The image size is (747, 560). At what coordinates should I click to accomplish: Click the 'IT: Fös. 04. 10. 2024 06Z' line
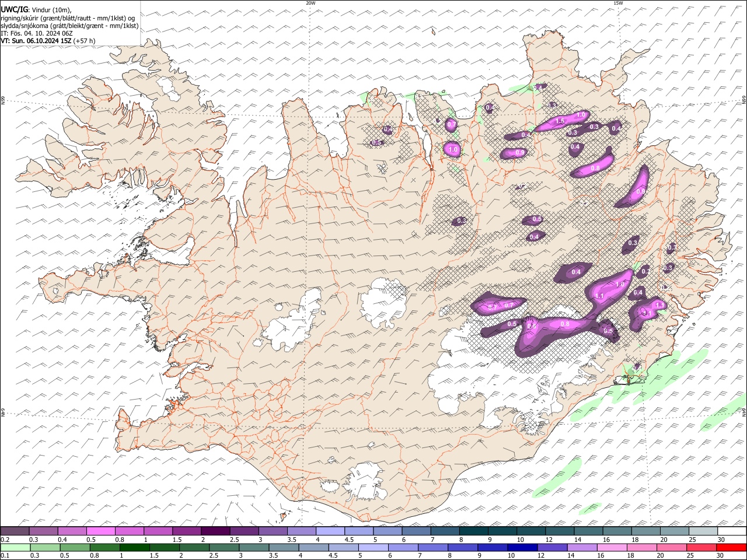click(x=37, y=33)
